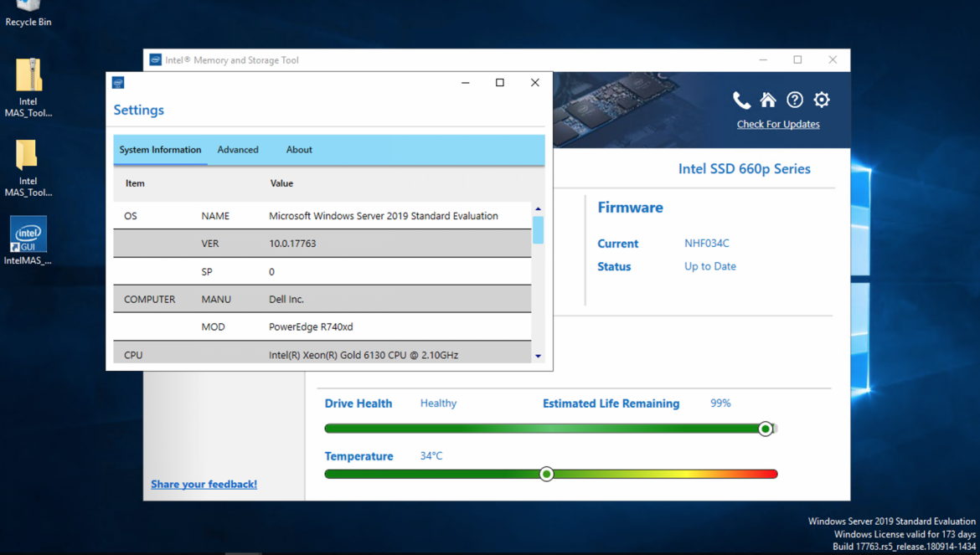Close the Intel Memory and Storage Tool window
The width and height of the screenshot is (980, 555).
point(833,60)
